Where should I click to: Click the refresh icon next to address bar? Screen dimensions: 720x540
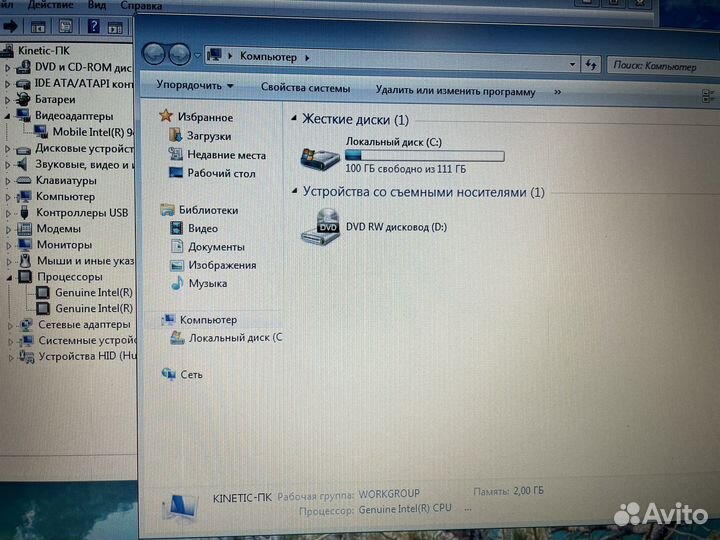coord(591,65)
